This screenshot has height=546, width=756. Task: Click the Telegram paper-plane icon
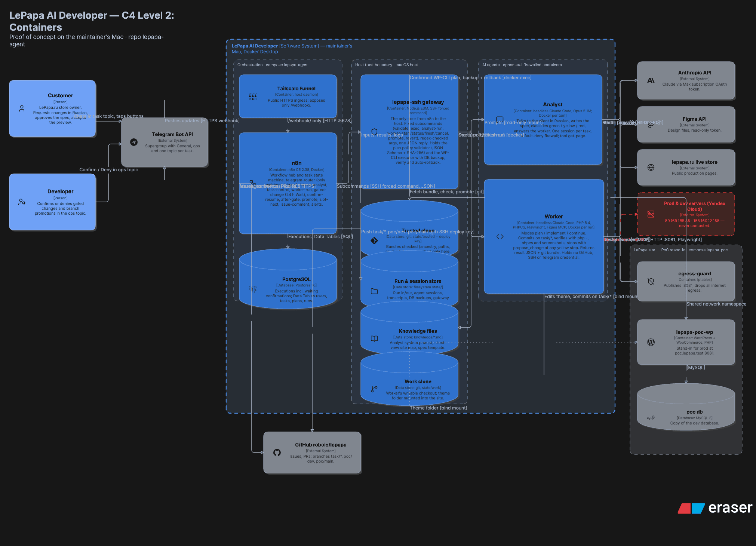pos(134,142)
